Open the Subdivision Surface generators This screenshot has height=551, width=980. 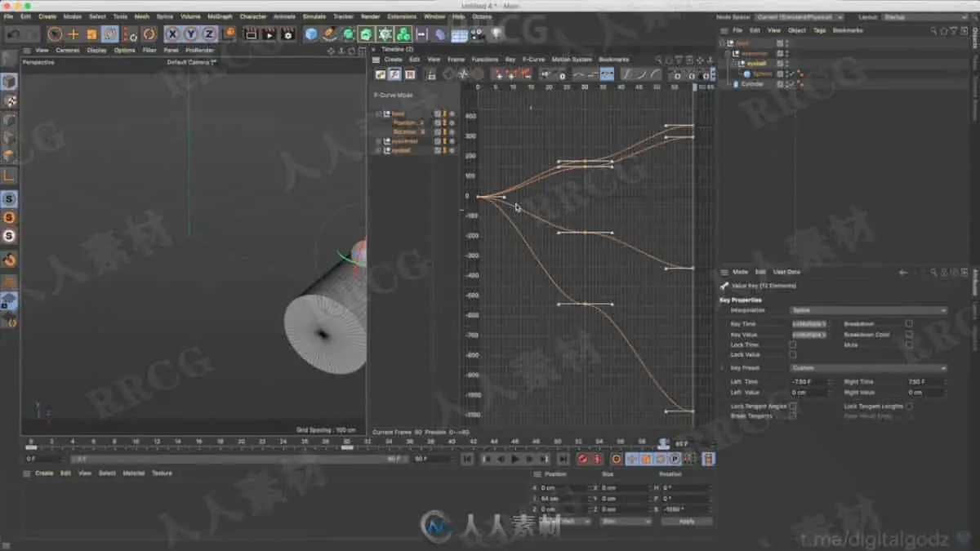click(x=348, y=34)
